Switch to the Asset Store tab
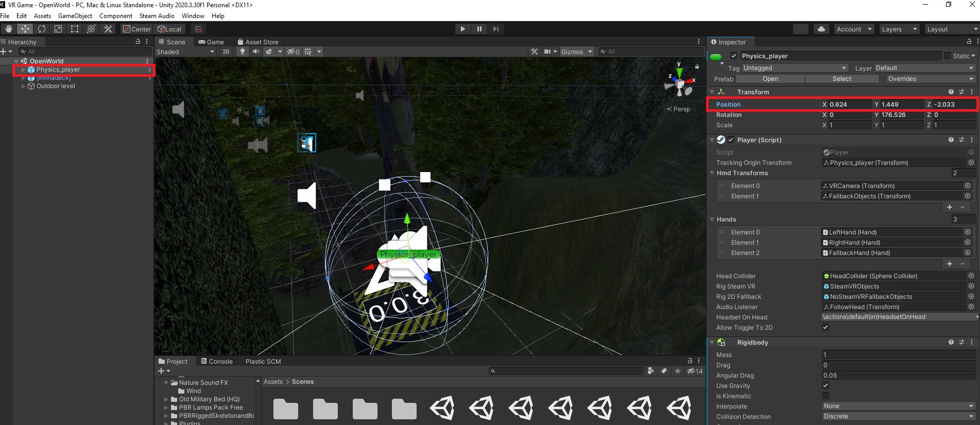980x425 pixels. pyautogui.click(x=258, y=42)
